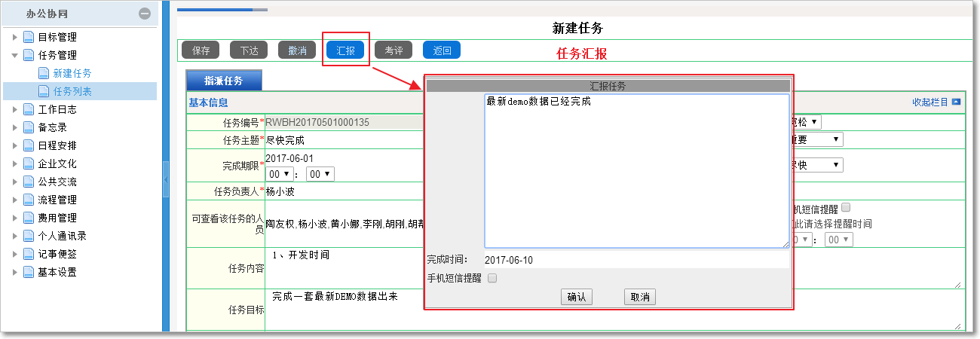Image resolution: width=980 pixels, height=339 pixels.
Task: Open the 完成期限 hour dropdown
Action: coord(278,174)
